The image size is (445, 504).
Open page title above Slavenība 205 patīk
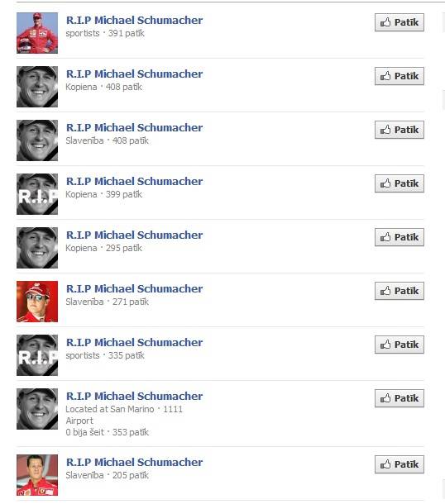(x=134, y=462)
